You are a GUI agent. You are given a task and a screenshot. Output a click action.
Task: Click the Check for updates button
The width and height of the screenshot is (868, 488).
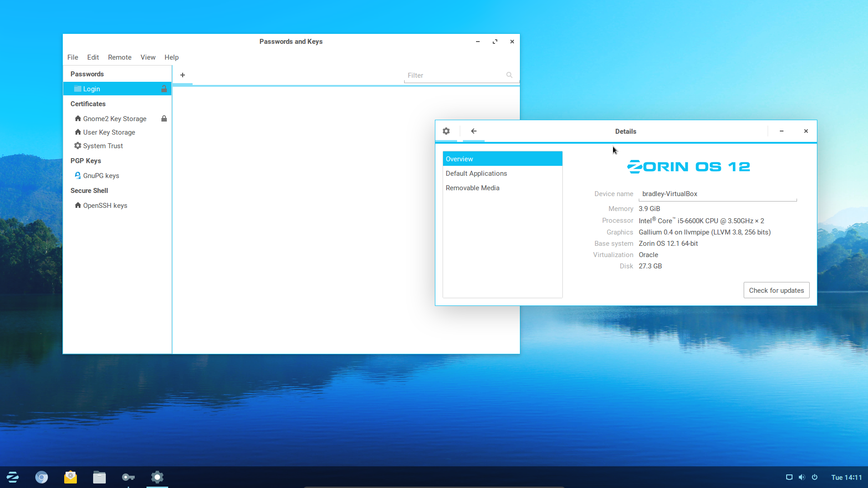tap(776, 290)
